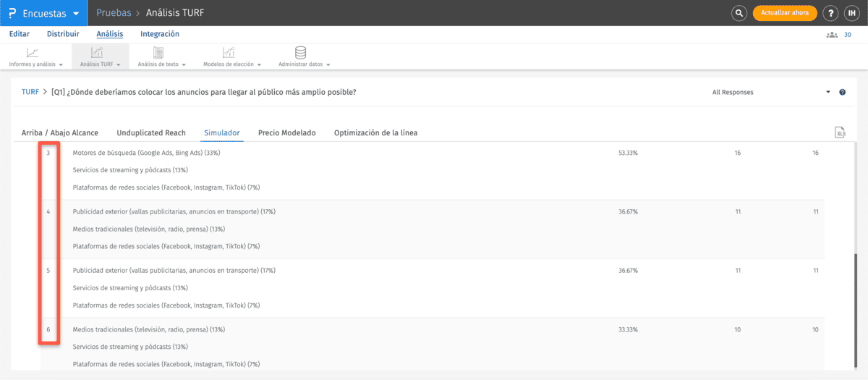
Task: Click the Modelos de elección icon
Action: [229, 53]
